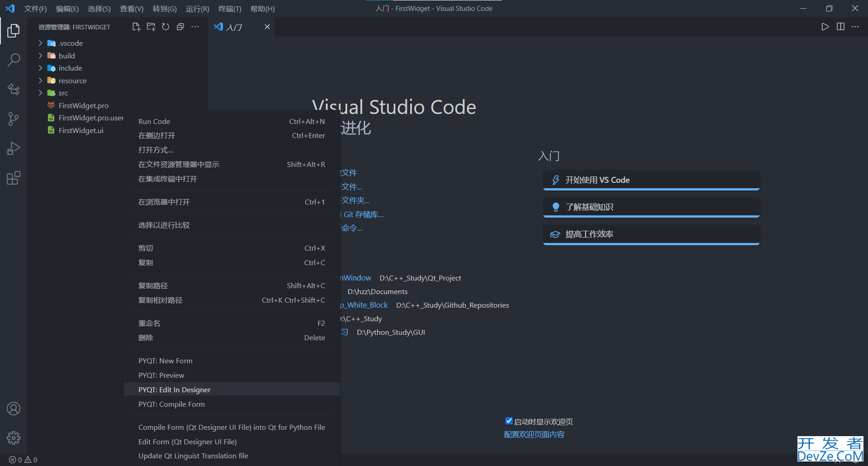This screenshot has height=466, width=868.
Task: Open the 转到(G) menu
Action: point(165,9)
